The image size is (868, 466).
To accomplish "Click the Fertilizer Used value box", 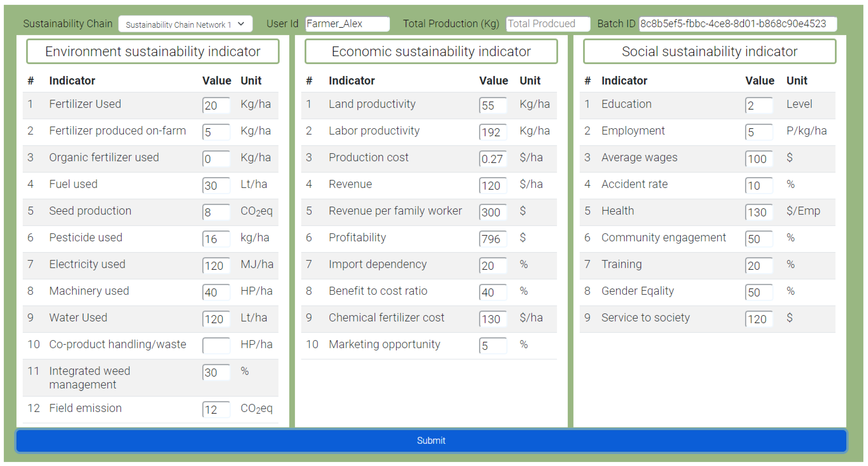I will pyautogui.click(x=216, y=105).
